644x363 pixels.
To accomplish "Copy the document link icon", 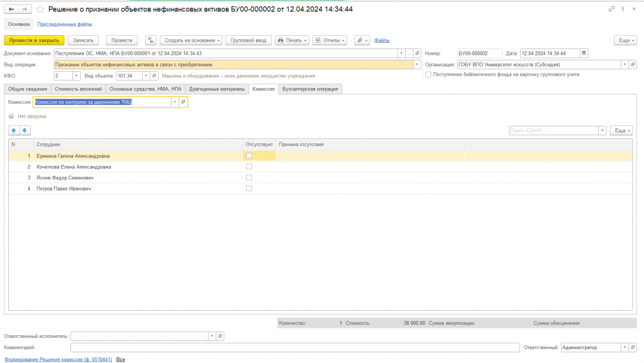I will [611, 9].
